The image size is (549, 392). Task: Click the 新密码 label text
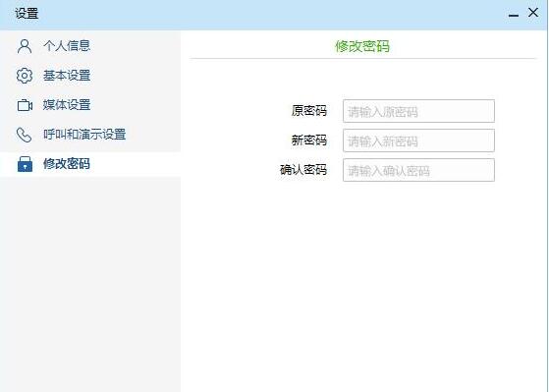[309, 140]
